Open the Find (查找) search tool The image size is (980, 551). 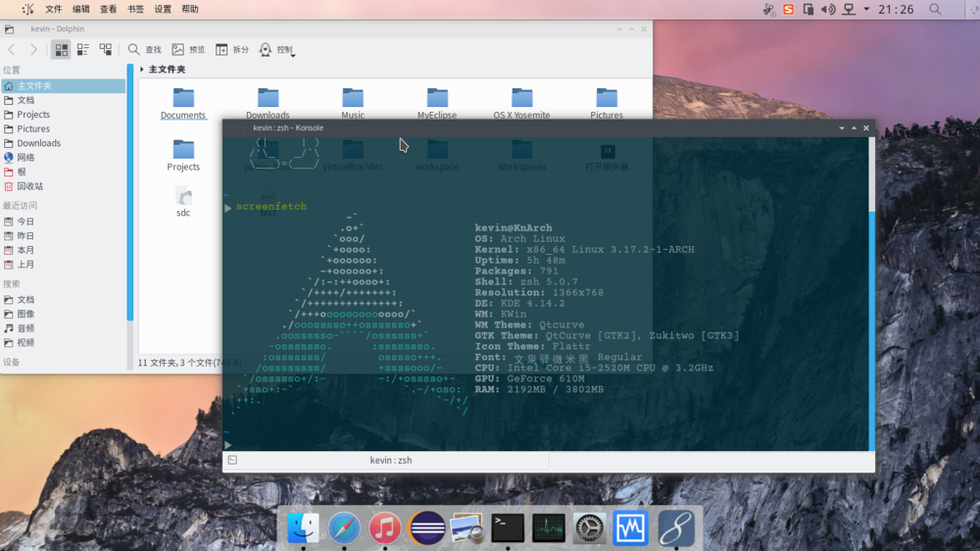pyautogui.click(x=144, y=49)
